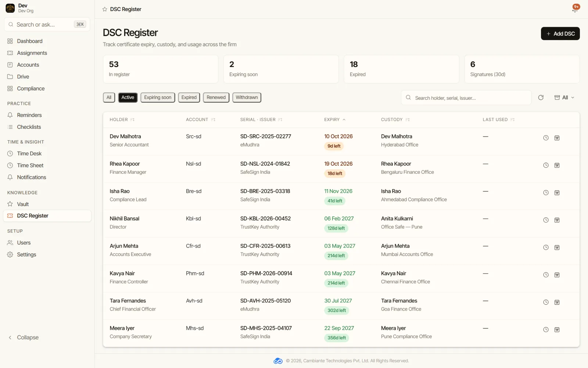Open history clock for Kavya Nair row

point(546,275)
